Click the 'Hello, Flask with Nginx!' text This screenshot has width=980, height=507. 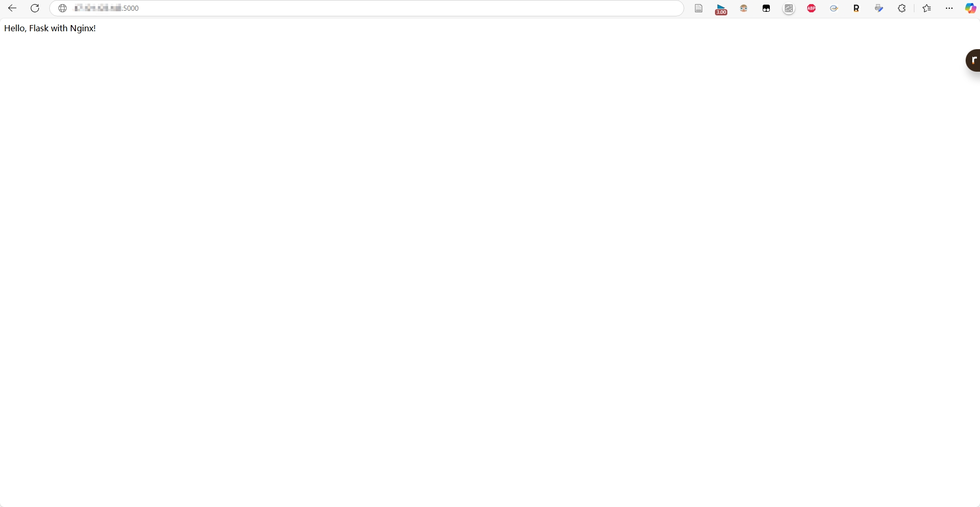(50, 28)
